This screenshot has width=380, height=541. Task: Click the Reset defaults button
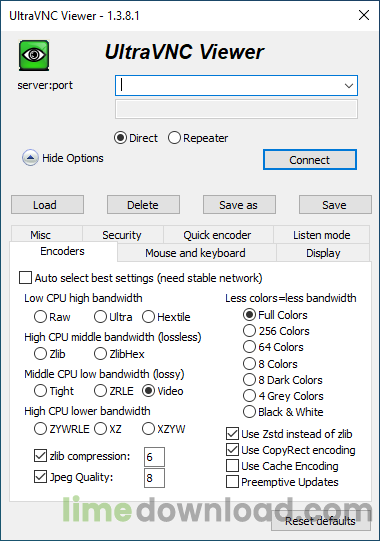tap(321, 521)
